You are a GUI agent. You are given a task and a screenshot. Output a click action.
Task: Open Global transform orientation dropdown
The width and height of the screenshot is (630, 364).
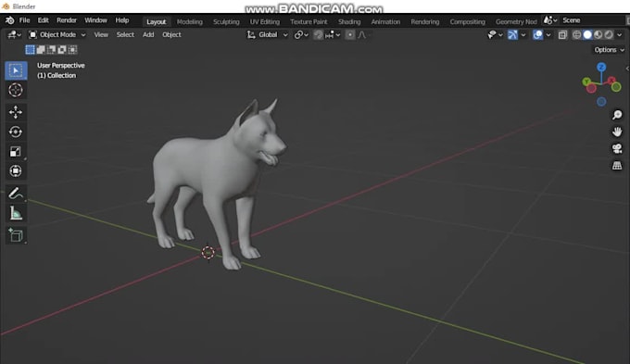[268, 35]
